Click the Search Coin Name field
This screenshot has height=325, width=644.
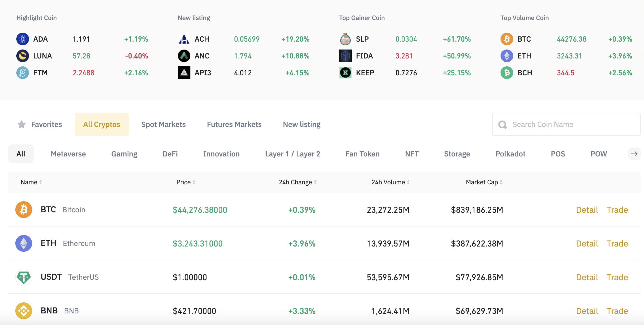click(x=566, y=124)
